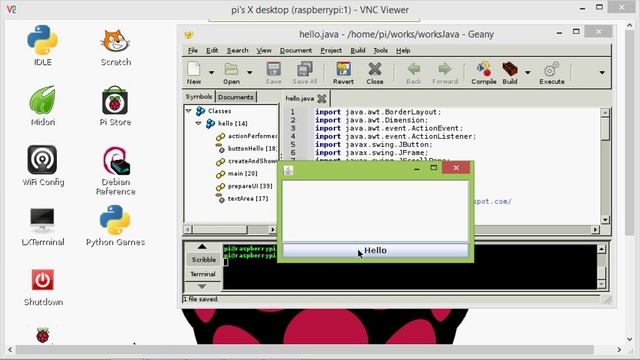Click the Save All toolbar icon

(304, 73)
